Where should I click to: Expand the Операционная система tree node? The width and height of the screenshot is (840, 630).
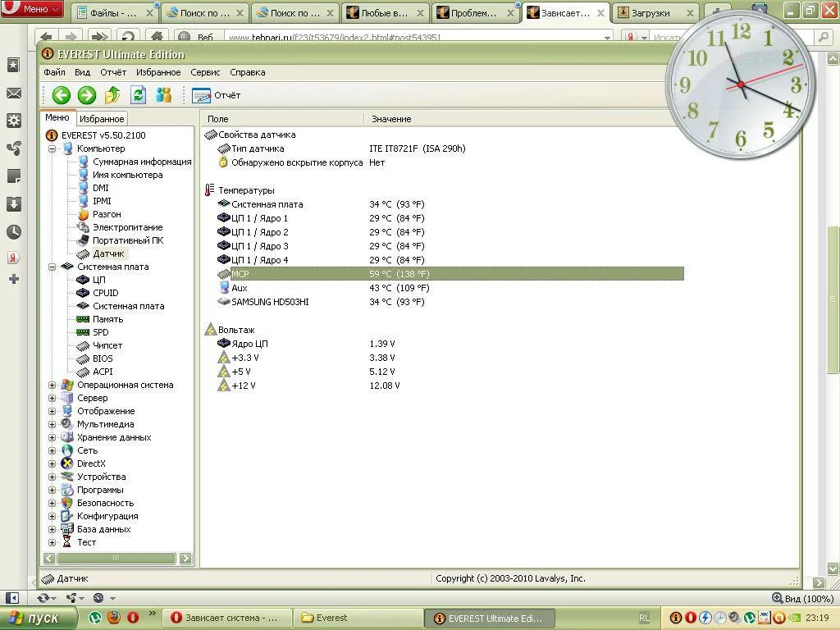click(52, 385)
